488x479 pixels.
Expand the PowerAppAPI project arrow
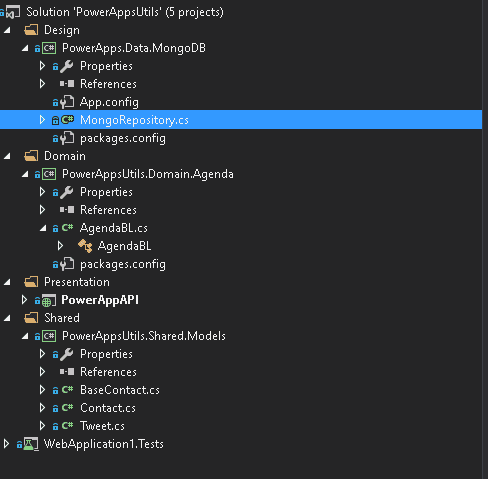tap(24, 300)
